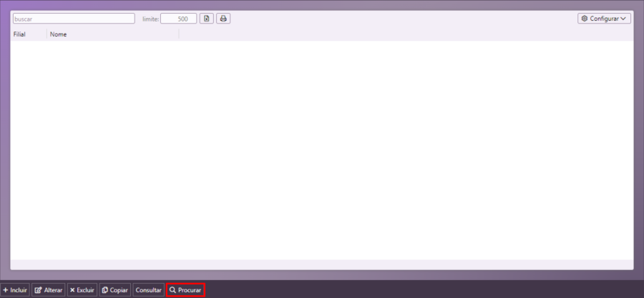Click the Incluir button
The image size is (644, 298).
click(15, 290)
